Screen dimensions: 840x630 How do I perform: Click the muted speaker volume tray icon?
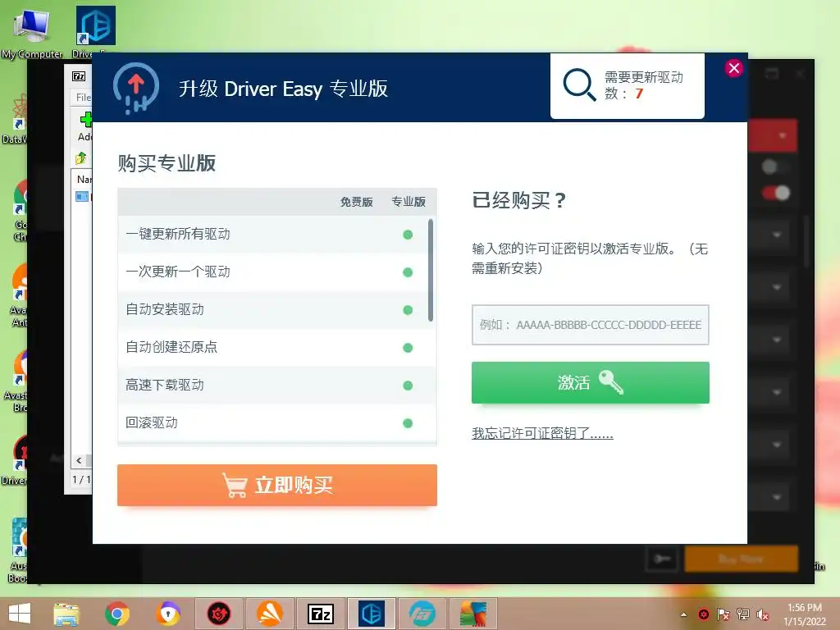763,614
